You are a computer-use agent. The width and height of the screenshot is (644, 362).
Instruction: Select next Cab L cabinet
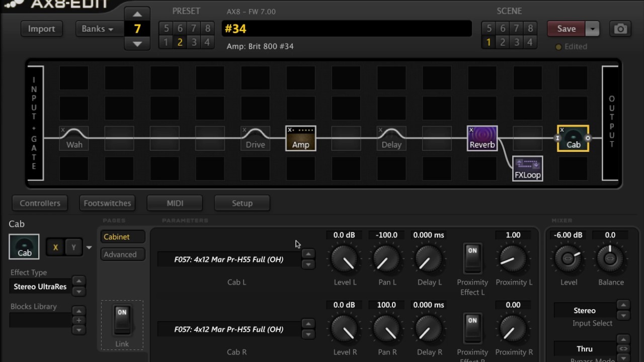click(x=308, y=264)
